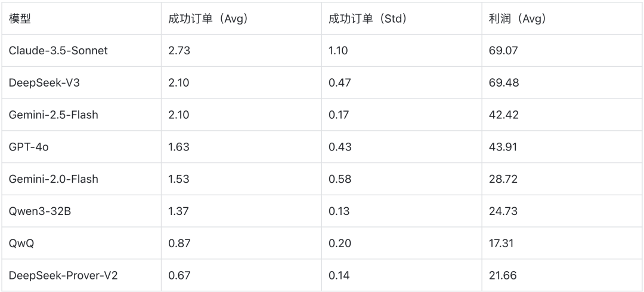This screenshot has width=644, height=292.
Task: Click the 2.73 average orders value
Action: pos(179,51)
